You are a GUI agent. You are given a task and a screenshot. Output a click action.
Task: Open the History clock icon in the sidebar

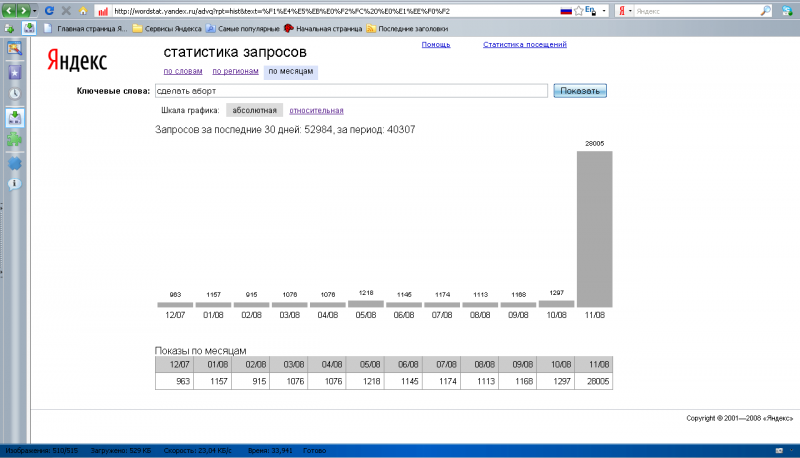15,94
